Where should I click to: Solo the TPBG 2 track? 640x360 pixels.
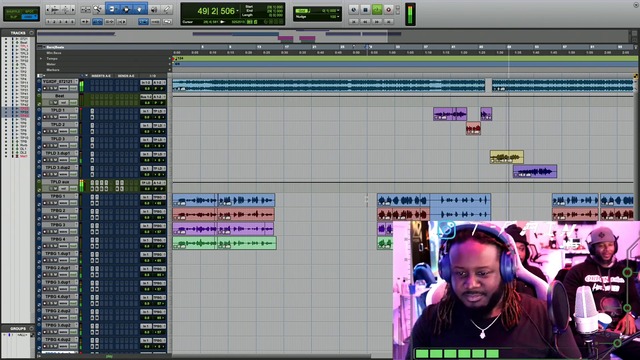click(52, 217)
